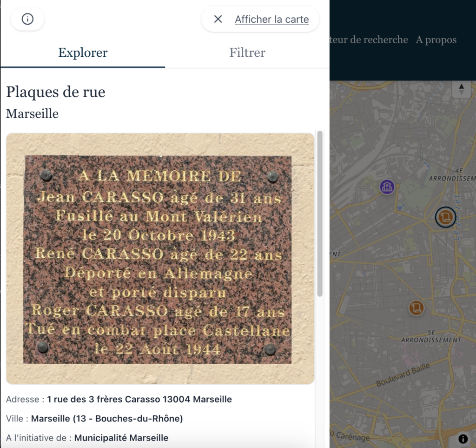Click the purple museum marker on map

coord(387,187)
